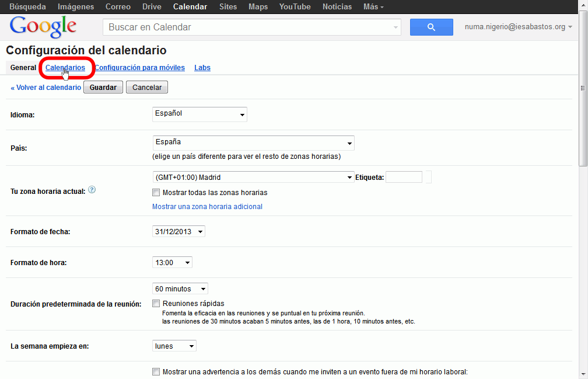This screenshot has height=379, width=588.
Task: Open the País dropdown showing España
Action: (253, 143)
